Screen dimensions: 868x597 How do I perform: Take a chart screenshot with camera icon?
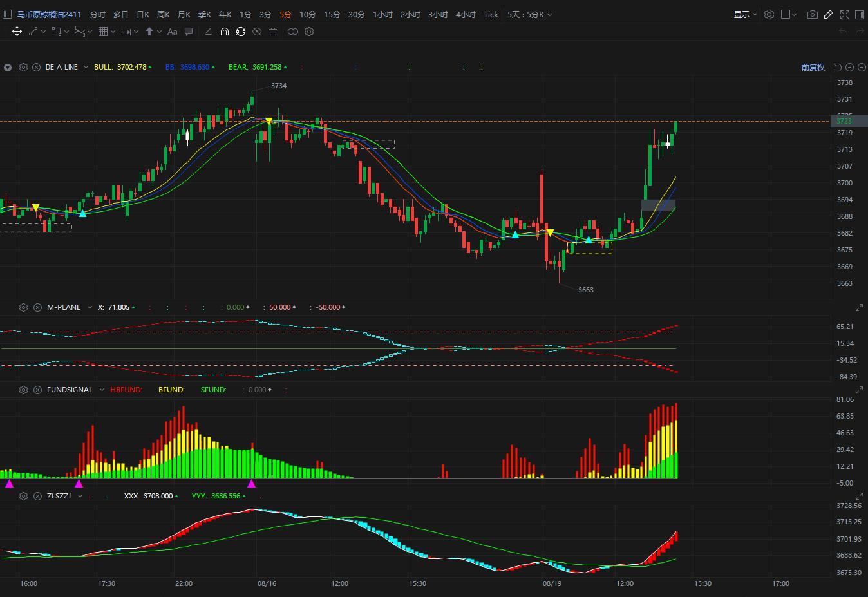pos(813,14)
